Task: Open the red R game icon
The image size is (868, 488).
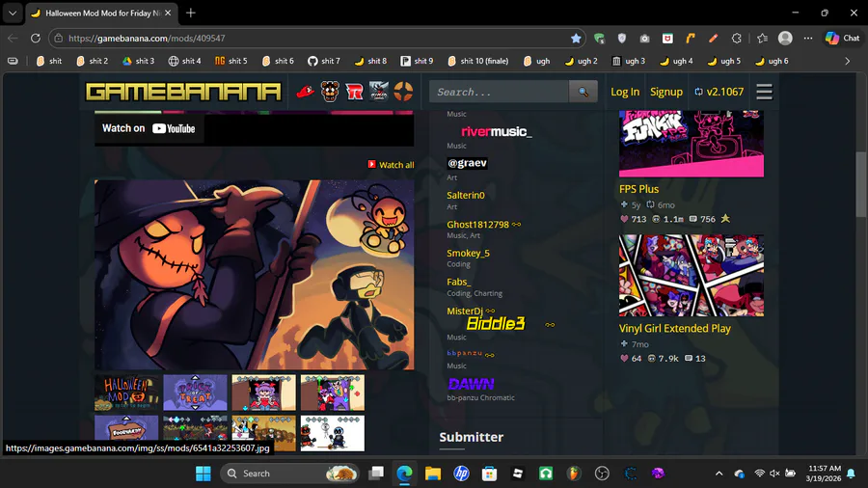Action: tap(354, 92)
